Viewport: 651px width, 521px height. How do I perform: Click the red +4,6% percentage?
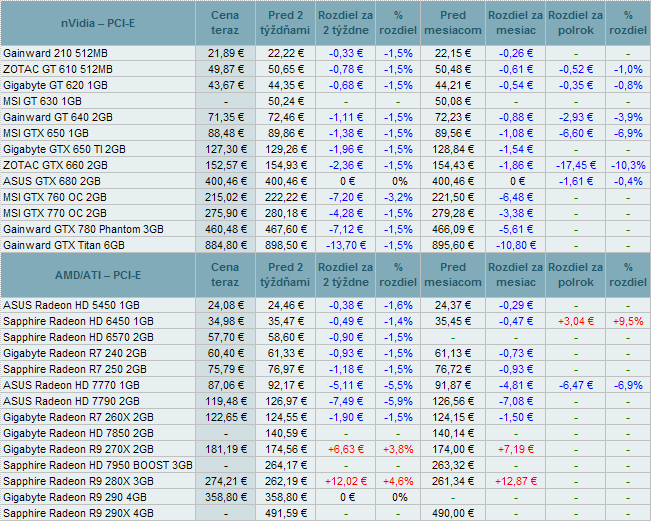(x=398, y=481)
